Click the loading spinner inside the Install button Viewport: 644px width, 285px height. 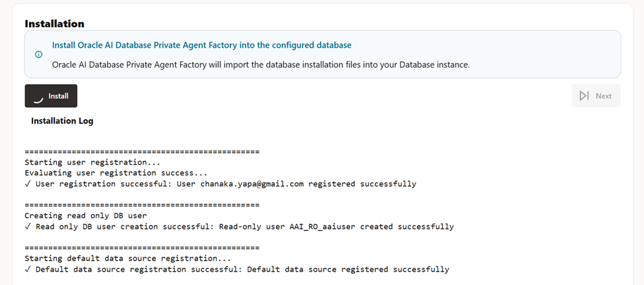(39, 97)
